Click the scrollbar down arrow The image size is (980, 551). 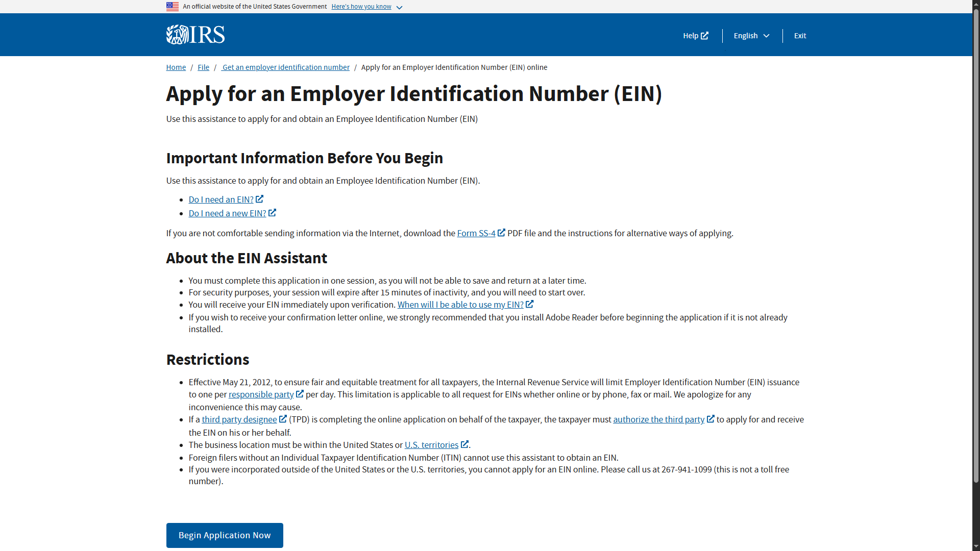pos(975,546)
